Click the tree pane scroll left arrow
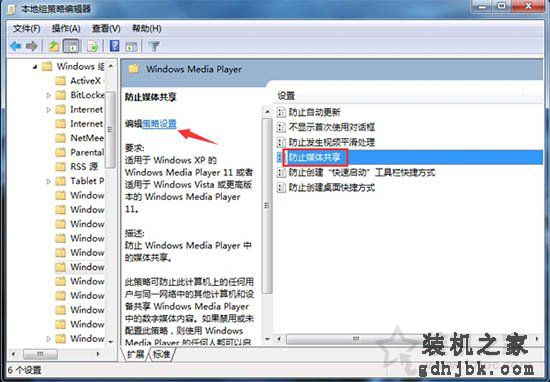 tap(13, 354)
